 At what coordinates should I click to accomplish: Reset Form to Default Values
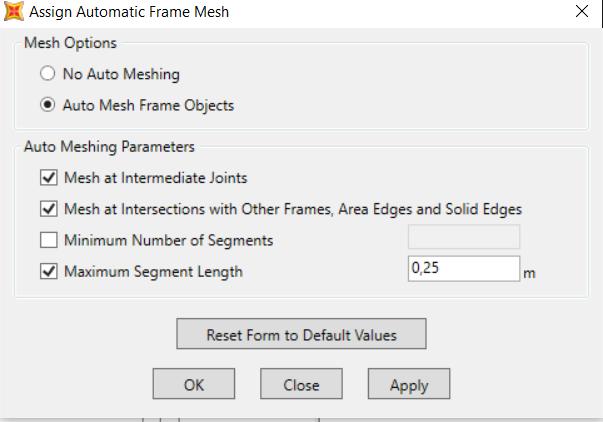click(301, 334)
